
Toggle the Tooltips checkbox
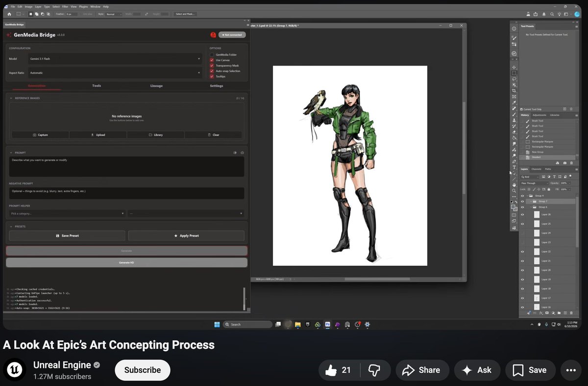click(x=212, y=77)
